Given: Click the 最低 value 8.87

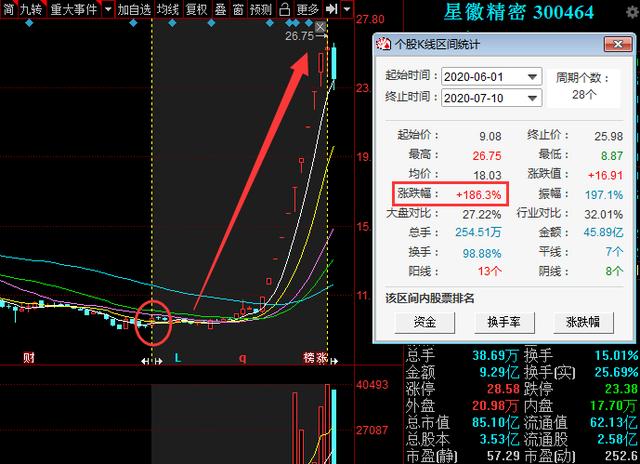Looking at the screenshot, I should (612, 155).
